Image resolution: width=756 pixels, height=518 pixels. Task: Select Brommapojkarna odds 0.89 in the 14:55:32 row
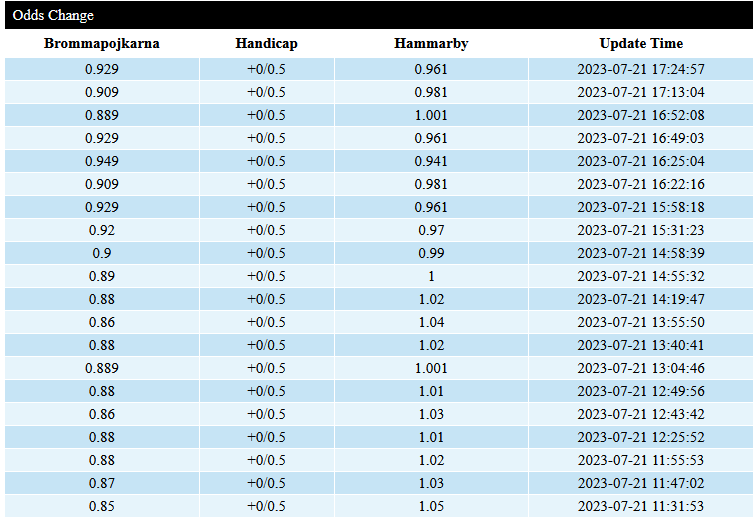point(102,276)
